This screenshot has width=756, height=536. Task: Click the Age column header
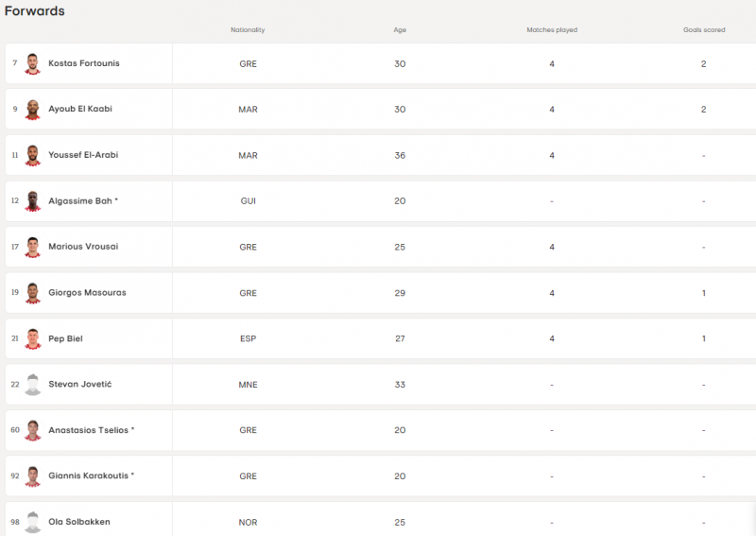coord(400,30)
